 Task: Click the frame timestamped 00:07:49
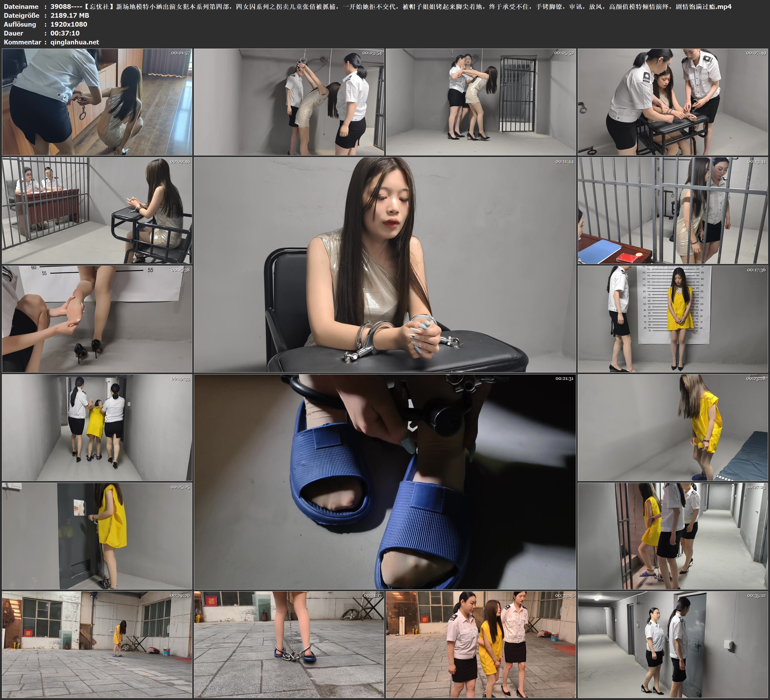673,102
